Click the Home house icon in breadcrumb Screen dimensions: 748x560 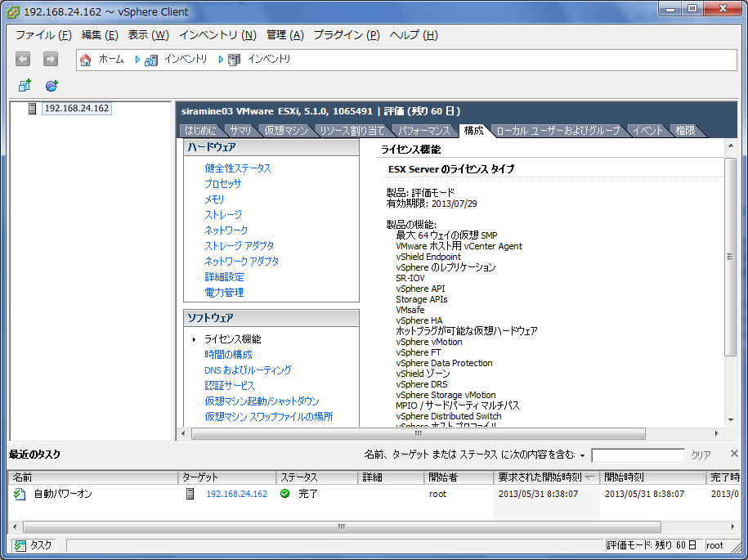85,60
